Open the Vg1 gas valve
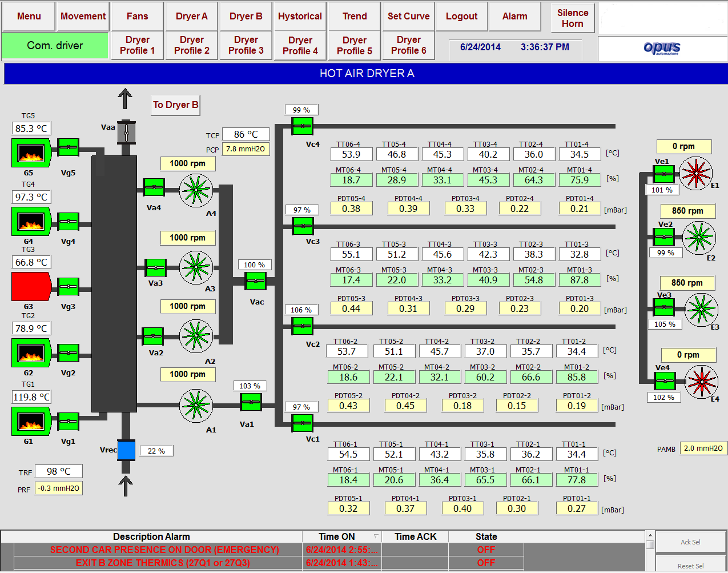Screen dimensions: 728x573 click(69, 422)
